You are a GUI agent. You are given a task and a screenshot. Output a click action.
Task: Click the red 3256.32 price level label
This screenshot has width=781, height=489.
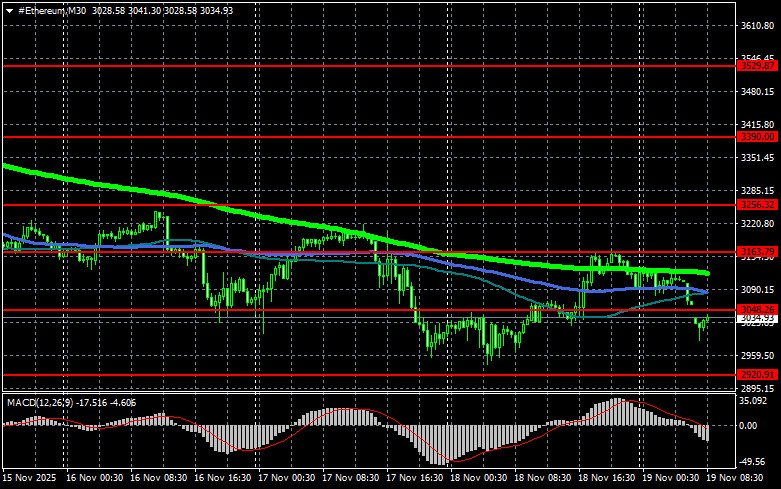coord(757,204)
